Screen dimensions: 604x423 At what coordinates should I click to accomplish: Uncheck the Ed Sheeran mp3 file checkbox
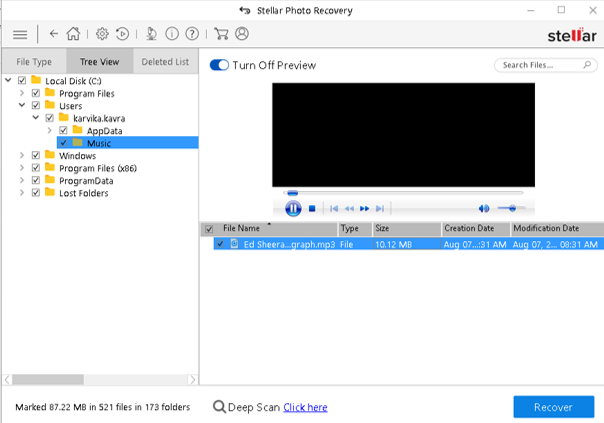click(220, 244)
